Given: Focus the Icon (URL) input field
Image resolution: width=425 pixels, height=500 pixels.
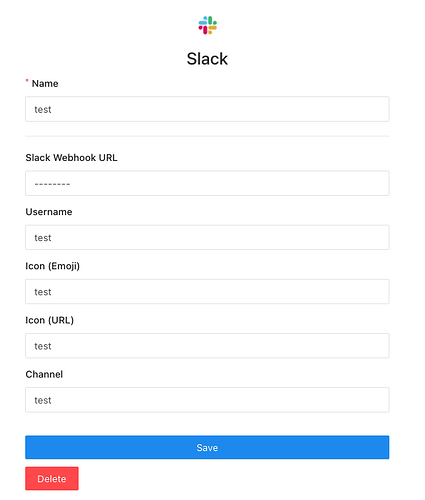Looking at the screenshot, I should click(207, 346).
